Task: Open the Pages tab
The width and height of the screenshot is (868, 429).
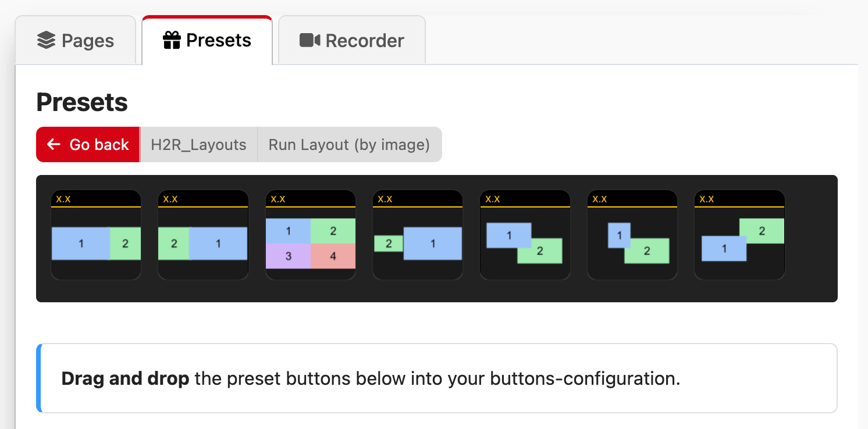Action: click(75, 41)
